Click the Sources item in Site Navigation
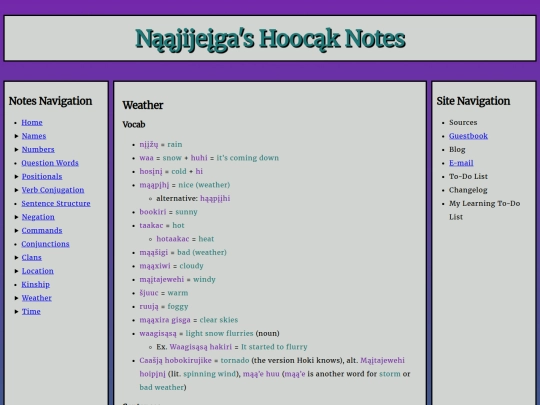The height and width of the screenshot is (405, 540). [463, 122]
